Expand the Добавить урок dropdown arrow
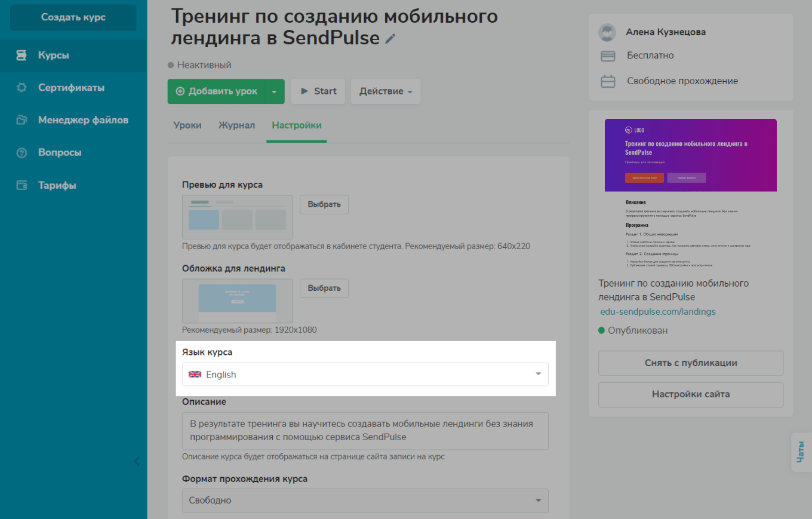812x519 pixels. point(274,91)
